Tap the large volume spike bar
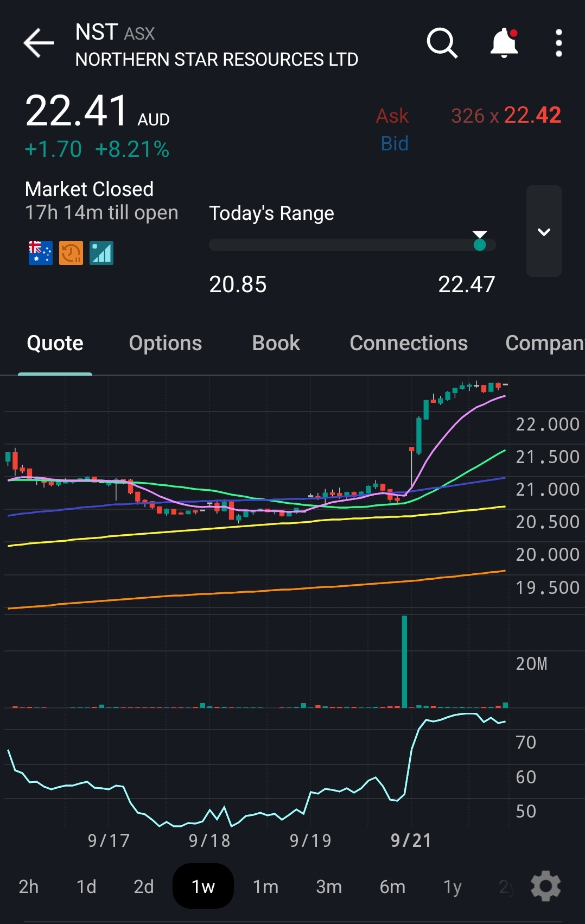585x924 pixels. tap(404, 661)
